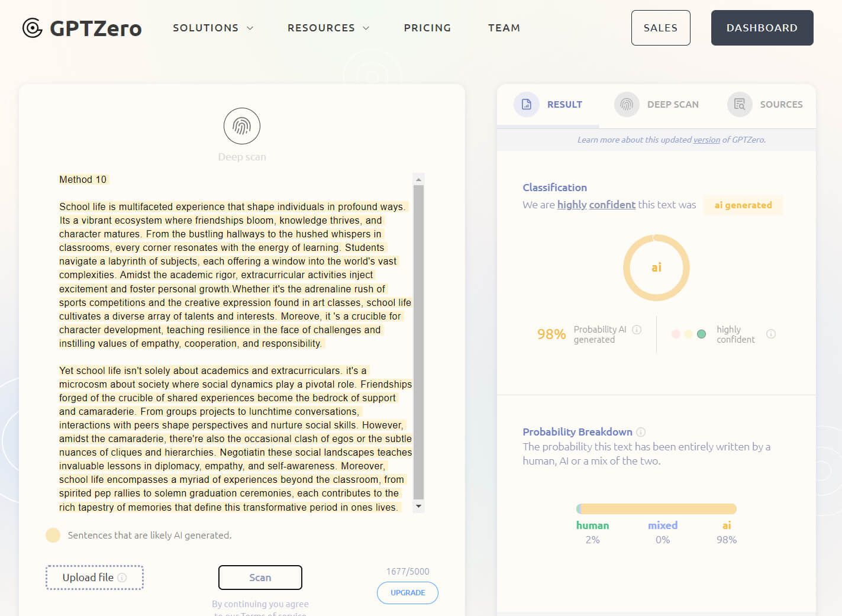Click the Deep scan fingerprint icon above the text
The image size is (842, 616).
[x=242, y=126]
